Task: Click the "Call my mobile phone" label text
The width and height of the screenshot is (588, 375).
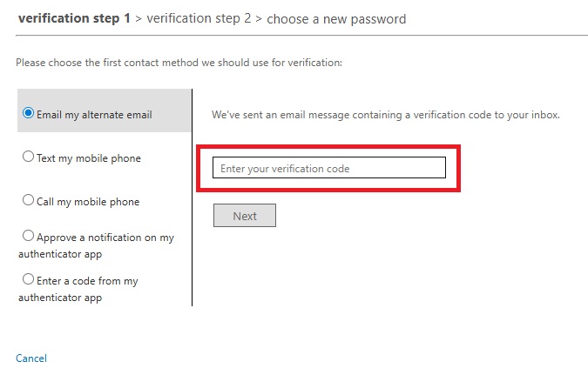Action: click(88, 202)
